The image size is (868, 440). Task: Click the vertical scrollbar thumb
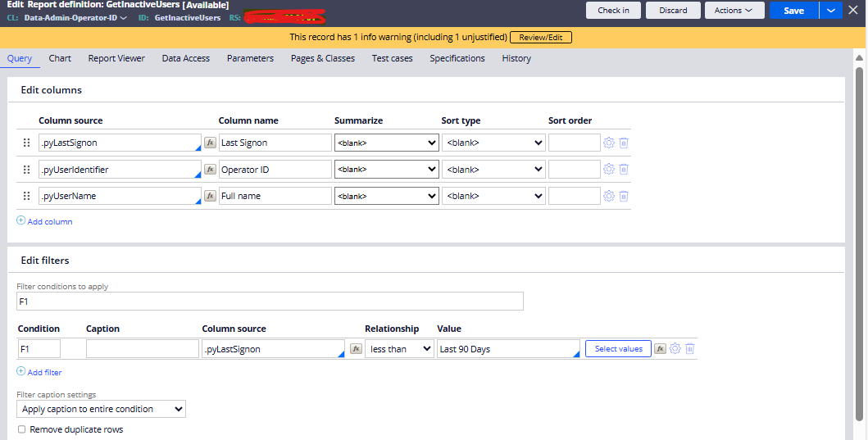(x=859, y=243)
